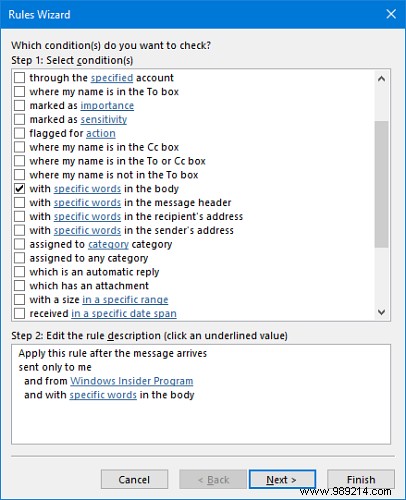
Task: Check 'assigned to category category' box
Action: click(19, 244)
